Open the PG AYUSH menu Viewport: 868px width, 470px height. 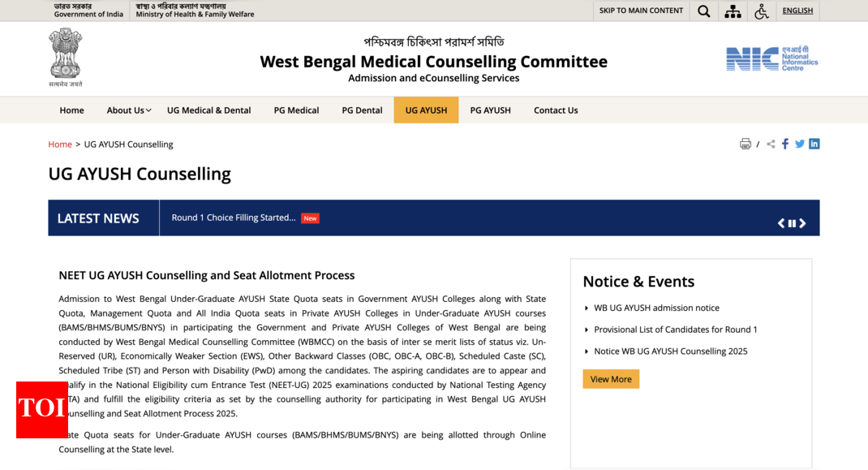pos(491,110)
